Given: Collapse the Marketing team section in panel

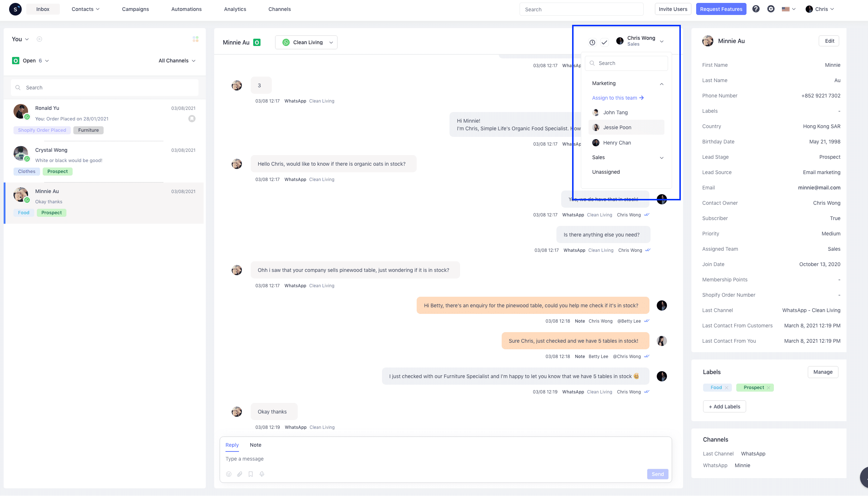Looking at the screenshot, I should (x=661, y=84).
